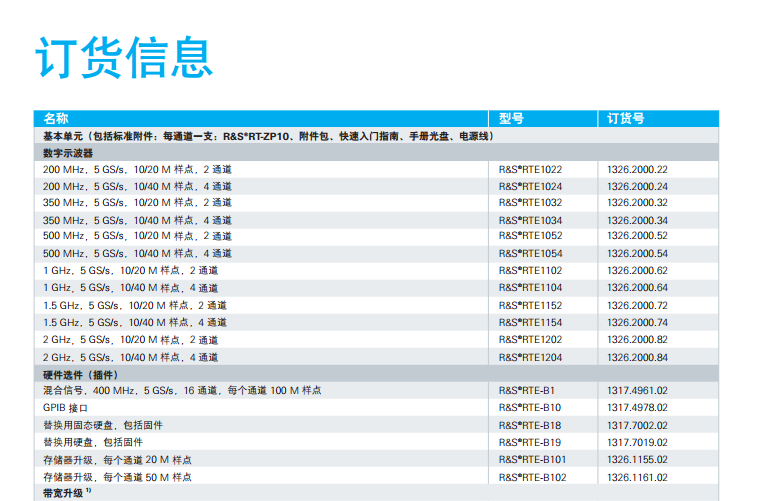Click model R&S RTE1154
783x501 pixels.
pos(530,323)
